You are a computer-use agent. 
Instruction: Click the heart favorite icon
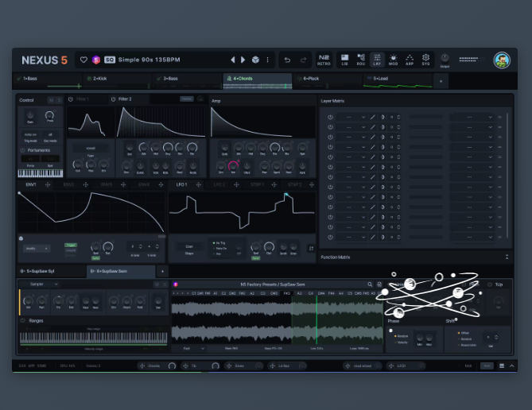click(83, 60)
